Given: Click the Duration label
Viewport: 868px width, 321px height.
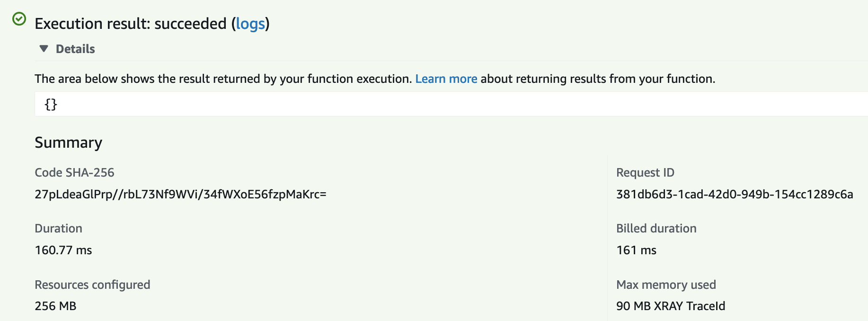Looking at the screenshot, I should coord(58,228).
